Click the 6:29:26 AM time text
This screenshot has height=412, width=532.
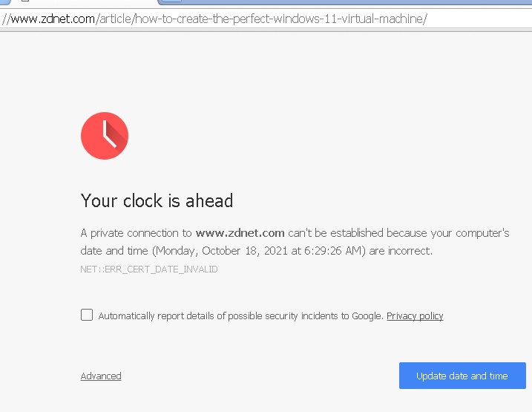(333, 251)
